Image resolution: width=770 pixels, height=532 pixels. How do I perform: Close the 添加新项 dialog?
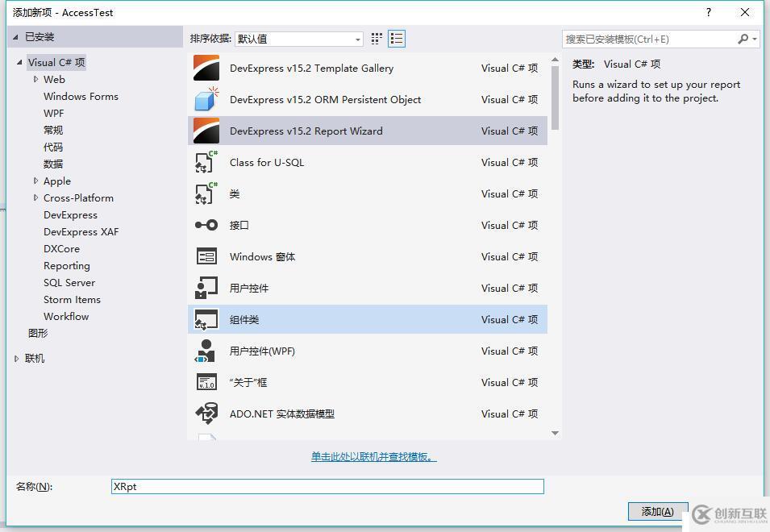point(744,12)
